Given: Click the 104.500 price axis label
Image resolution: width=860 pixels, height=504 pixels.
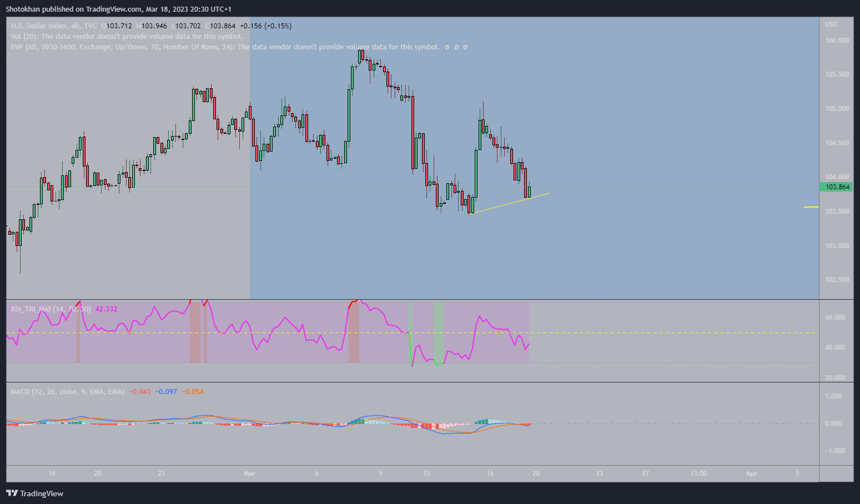Looking at the screenshot, I should tap(837, 143).
